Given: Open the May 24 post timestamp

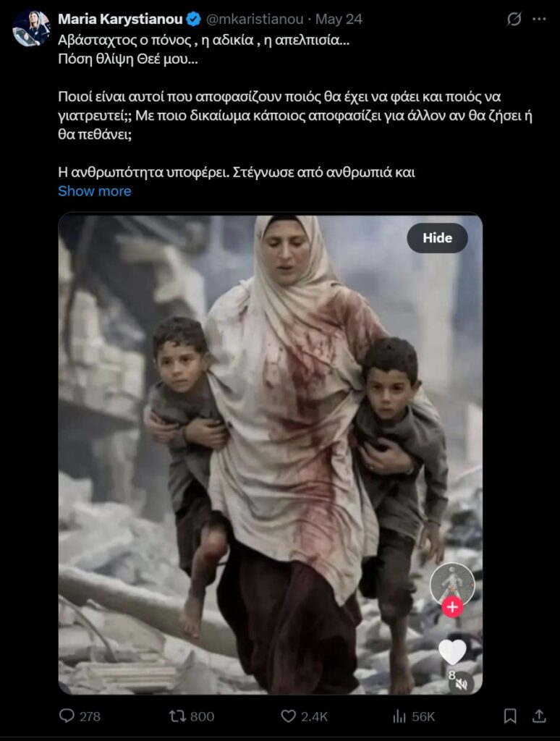Looking at the screenshot, I should pyautogui.click(x=339, y=19).
